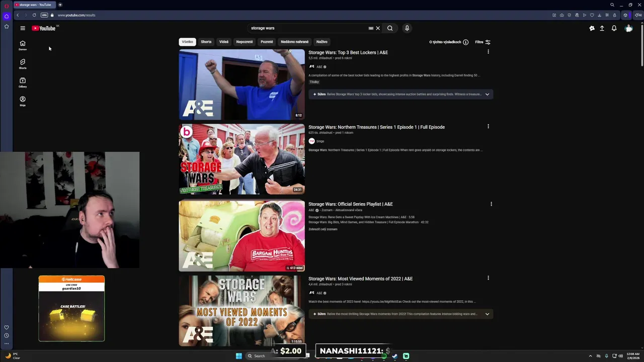Go back in the browser
This screenshot has width=644, height=362.
tap(18, 15)
